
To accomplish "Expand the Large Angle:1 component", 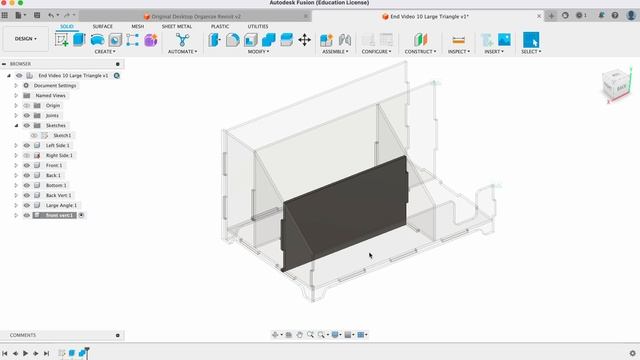I will (x=16, y=205).
